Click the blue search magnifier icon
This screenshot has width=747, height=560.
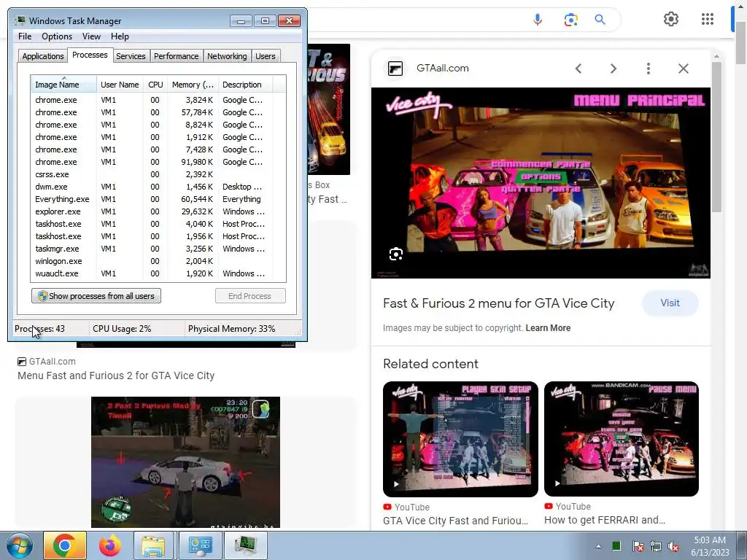point(600,20)
